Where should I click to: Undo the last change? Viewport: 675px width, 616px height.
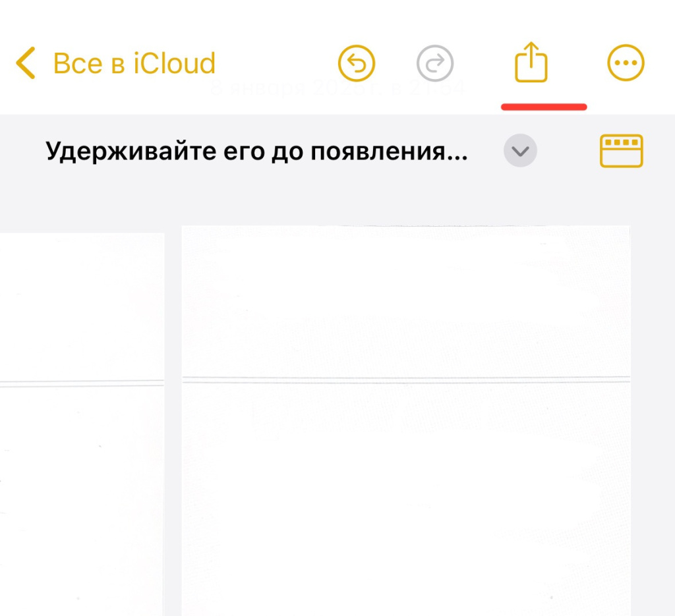pyautogui.click(x=356, y=64)
